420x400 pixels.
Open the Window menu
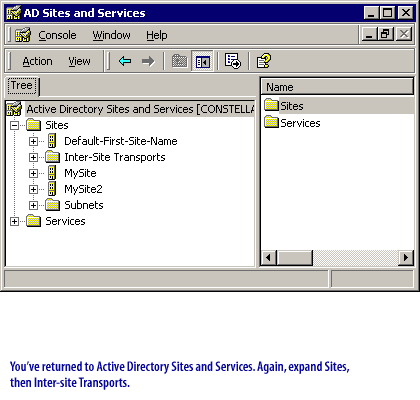coord(111,35)
